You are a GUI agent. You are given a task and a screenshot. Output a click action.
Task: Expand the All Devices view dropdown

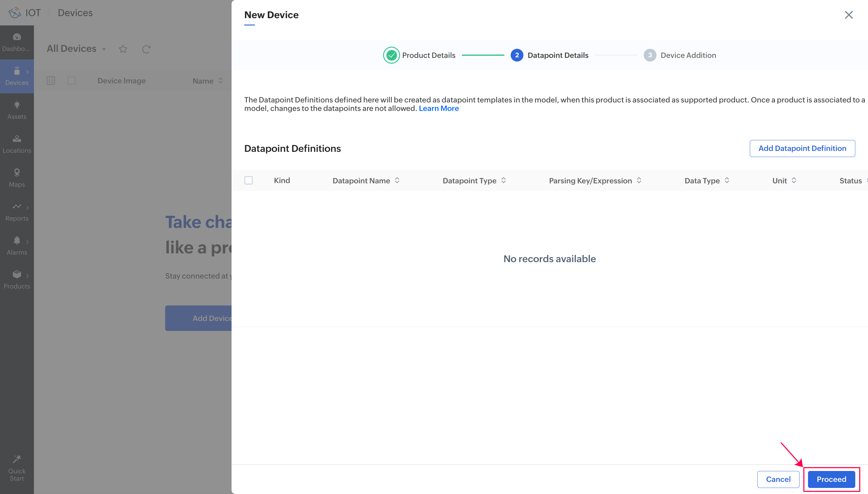104,49
